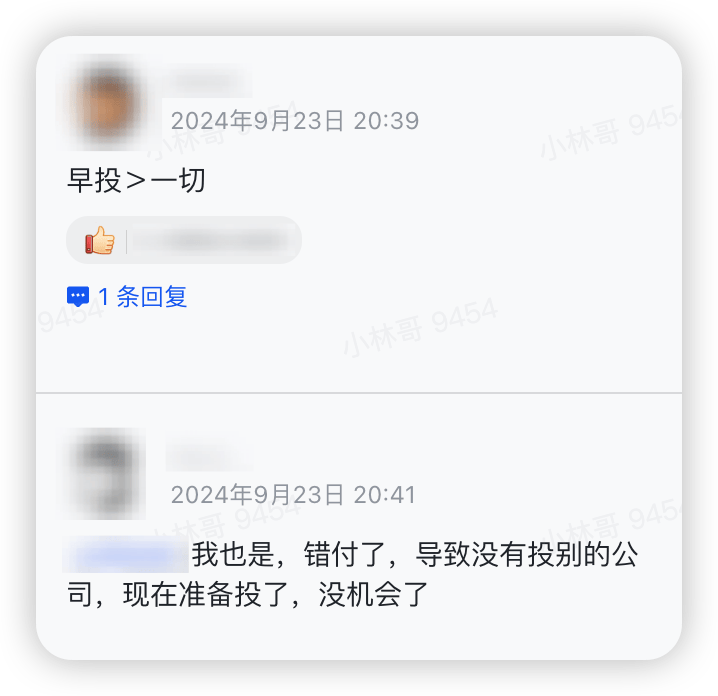Click the 2024年9月23日 20:41 timestamp
The image size is (718, 696).
point(293,495)
